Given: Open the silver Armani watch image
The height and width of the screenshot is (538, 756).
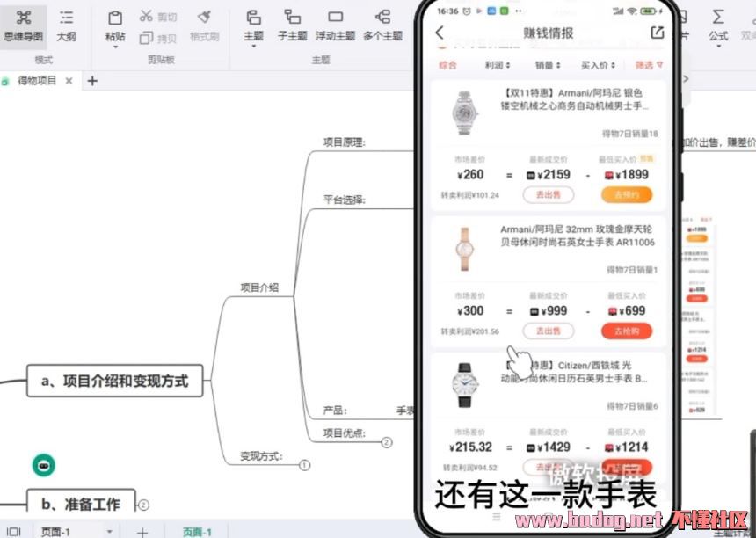Looking at the screenshot, I should [464, 113].
